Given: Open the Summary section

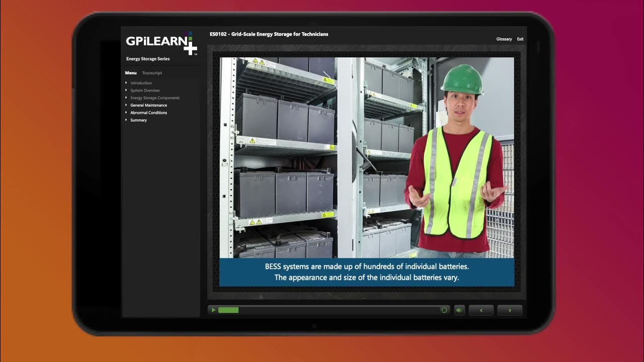Looking at the screenshot, I should [x=138, y=120].
